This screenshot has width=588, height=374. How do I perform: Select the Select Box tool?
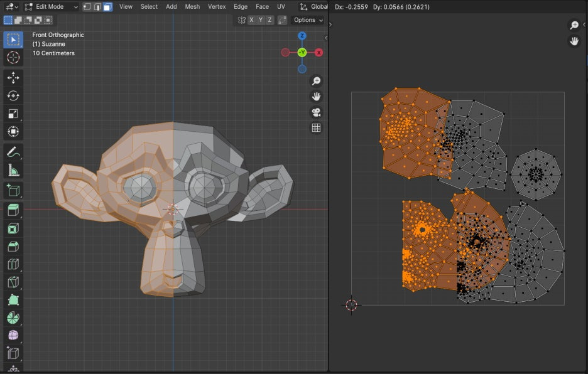pos(13,40)
